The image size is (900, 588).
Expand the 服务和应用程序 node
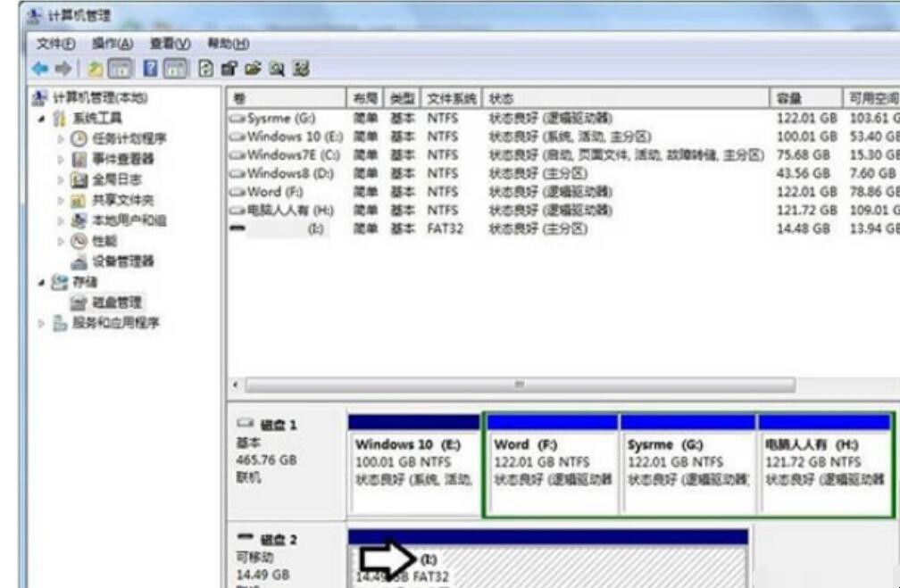(x=39, y=323)
